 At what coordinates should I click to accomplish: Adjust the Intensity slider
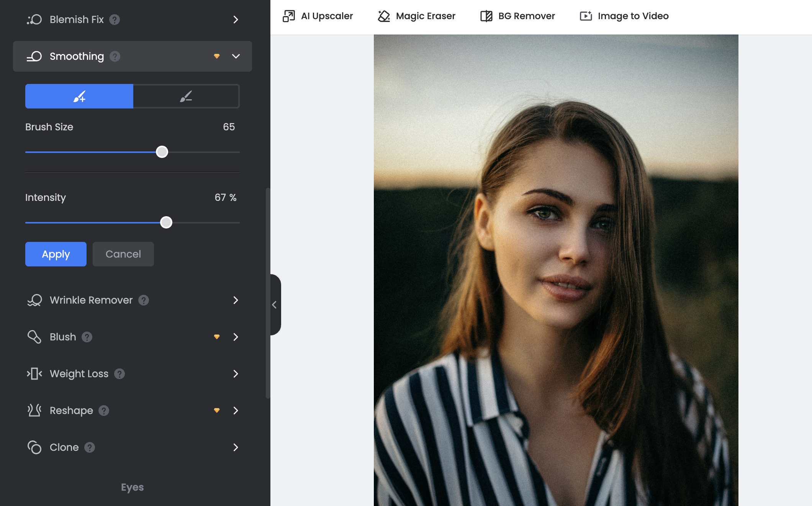click(x=166, y=222)
